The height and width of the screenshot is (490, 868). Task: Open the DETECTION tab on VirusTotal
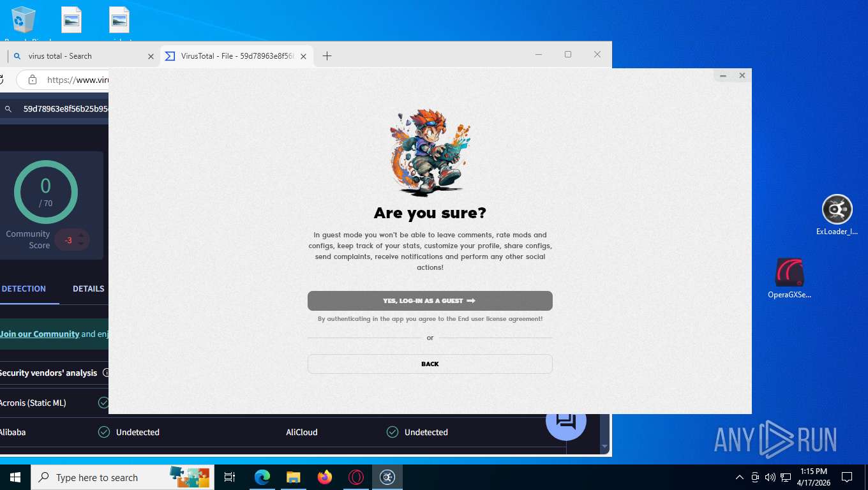[x=24, y=288]
